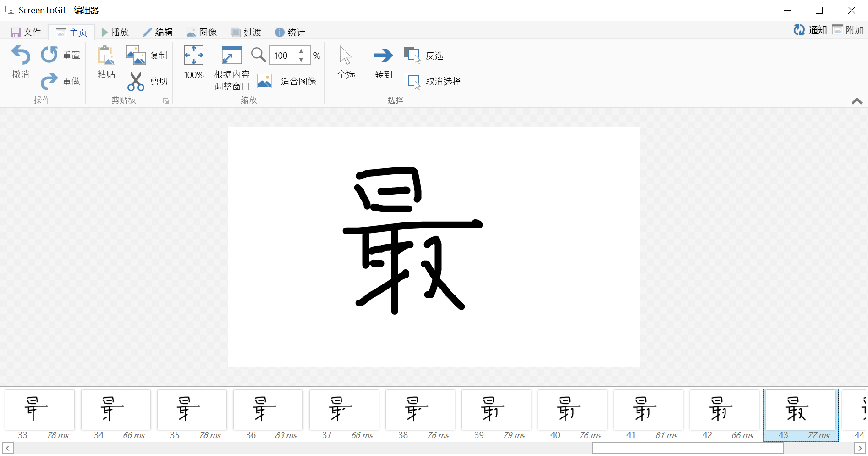Image resolution: width=868 pixels, height=456 pixels.
Task: Click the Cut (剪切) scissors icon
Action: (136, 81)
